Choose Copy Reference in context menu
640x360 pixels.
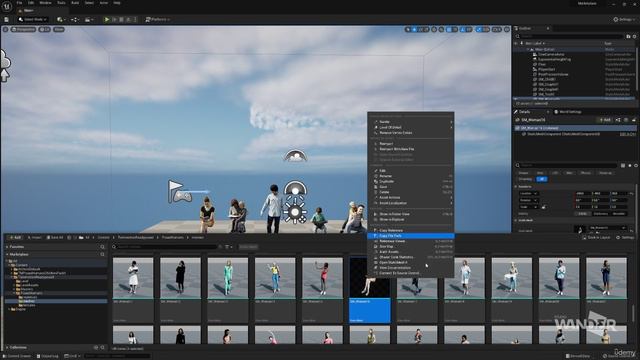coord(411,230)
